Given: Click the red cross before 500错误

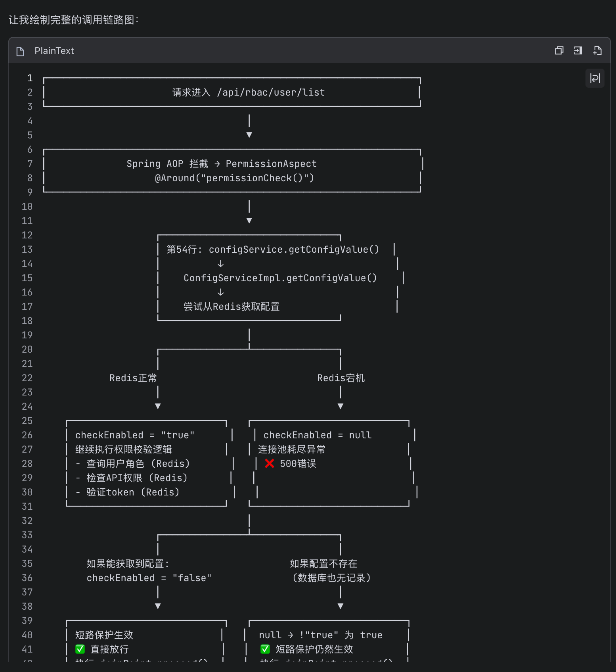Looking at the screenshot, I should pos(270,463).
